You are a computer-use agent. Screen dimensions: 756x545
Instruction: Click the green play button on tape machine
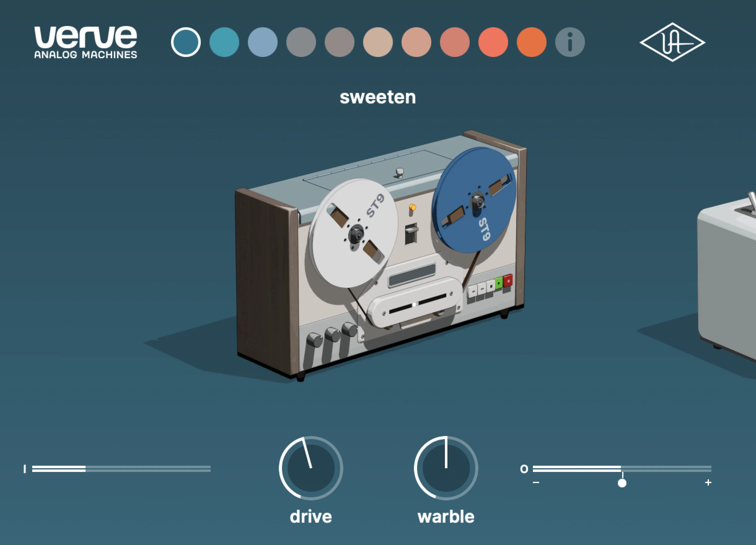click(499, 283)
